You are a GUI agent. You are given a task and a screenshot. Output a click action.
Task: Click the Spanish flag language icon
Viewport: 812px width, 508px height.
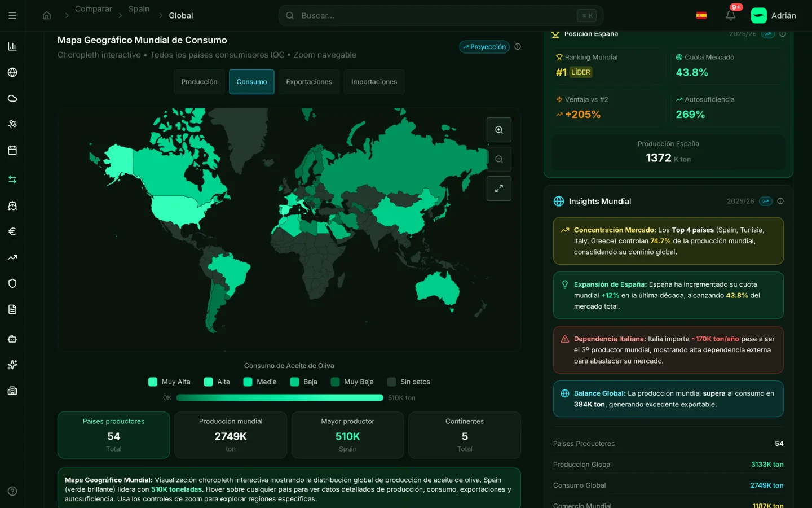pos(701,16)
